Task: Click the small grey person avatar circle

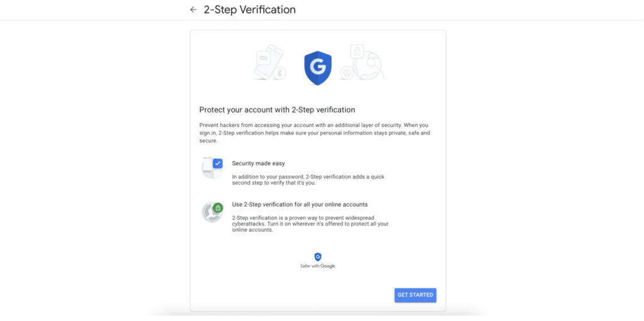Action: pyautogui.click(x=346, y=73)
